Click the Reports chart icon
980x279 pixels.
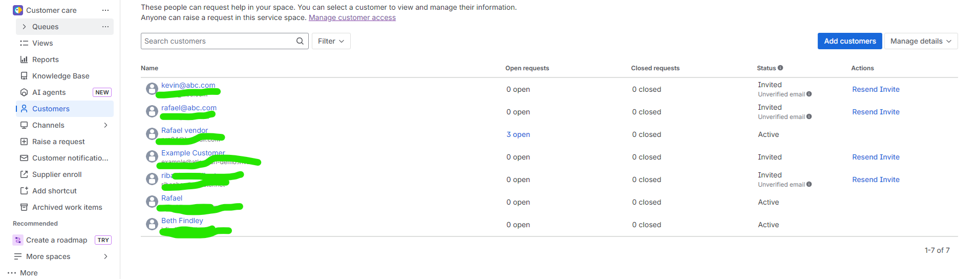24,59
